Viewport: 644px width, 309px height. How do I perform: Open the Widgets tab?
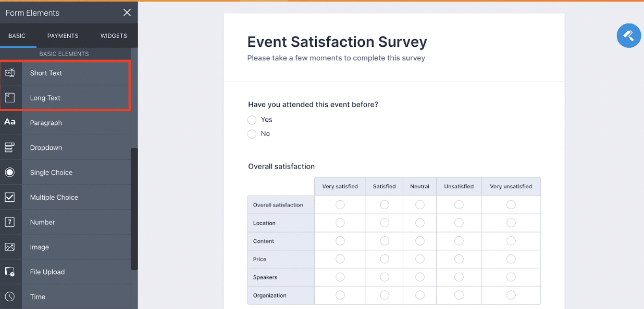[x=114, y=36]
